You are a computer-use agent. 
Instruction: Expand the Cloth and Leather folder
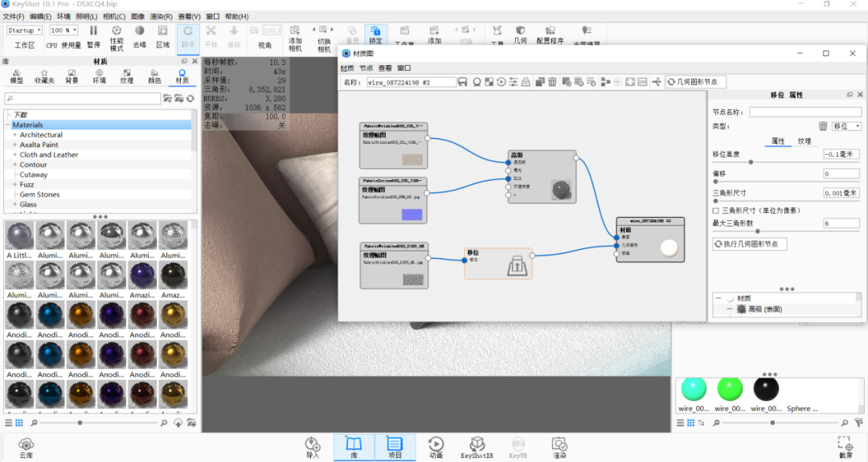click(15, 155)
